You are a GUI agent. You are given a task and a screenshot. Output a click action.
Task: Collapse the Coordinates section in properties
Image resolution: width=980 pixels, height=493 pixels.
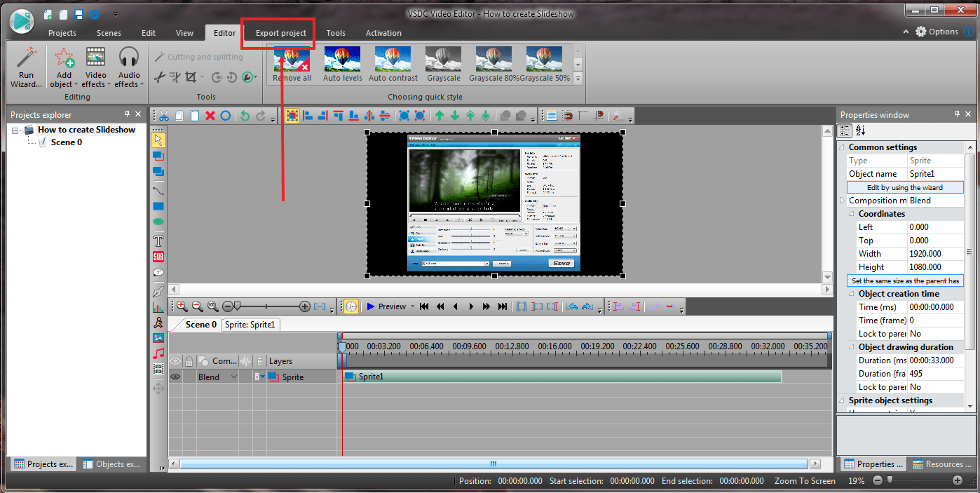click(x=852, y=214)
